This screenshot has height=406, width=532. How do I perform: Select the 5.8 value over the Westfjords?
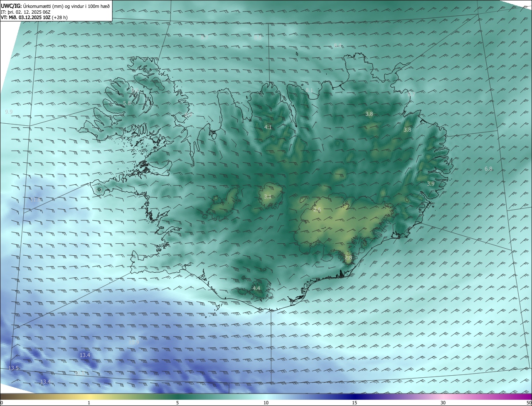click(x=127, y=103)
